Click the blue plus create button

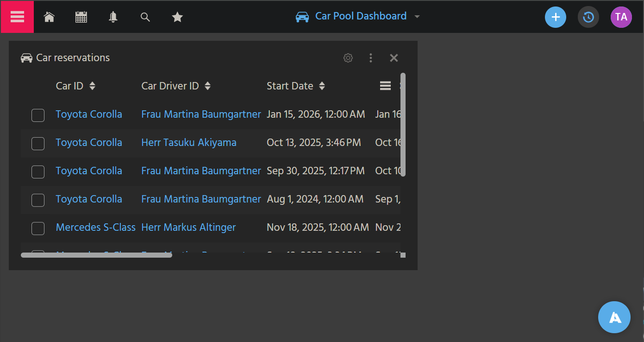pos(555,17)
